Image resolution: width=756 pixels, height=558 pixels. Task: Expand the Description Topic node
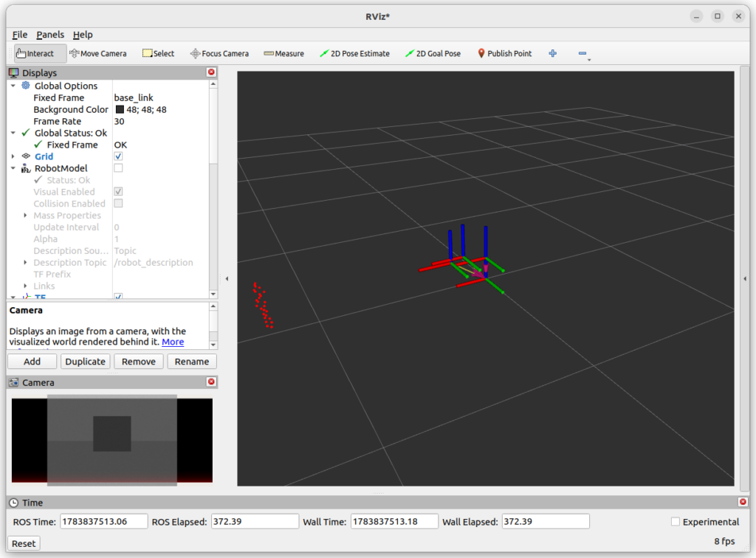pos(26,262)
